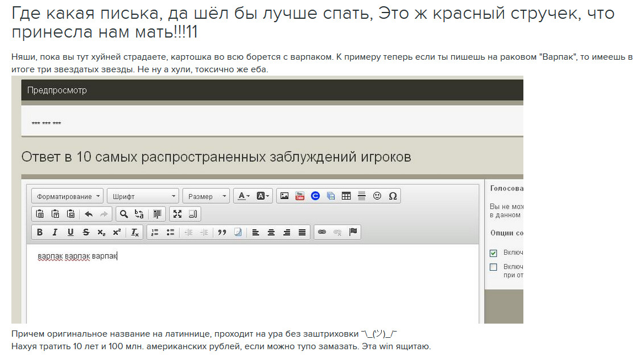Insert an image using the image icon
The image size is (644, 360).
pyautogui.click(x=284, y=196)
